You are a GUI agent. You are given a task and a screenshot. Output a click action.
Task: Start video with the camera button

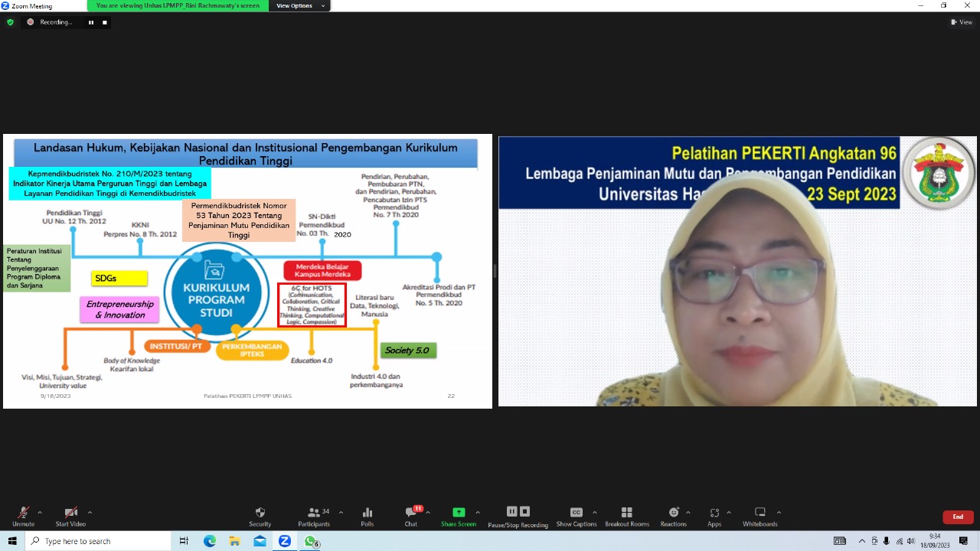coord(70,517)
